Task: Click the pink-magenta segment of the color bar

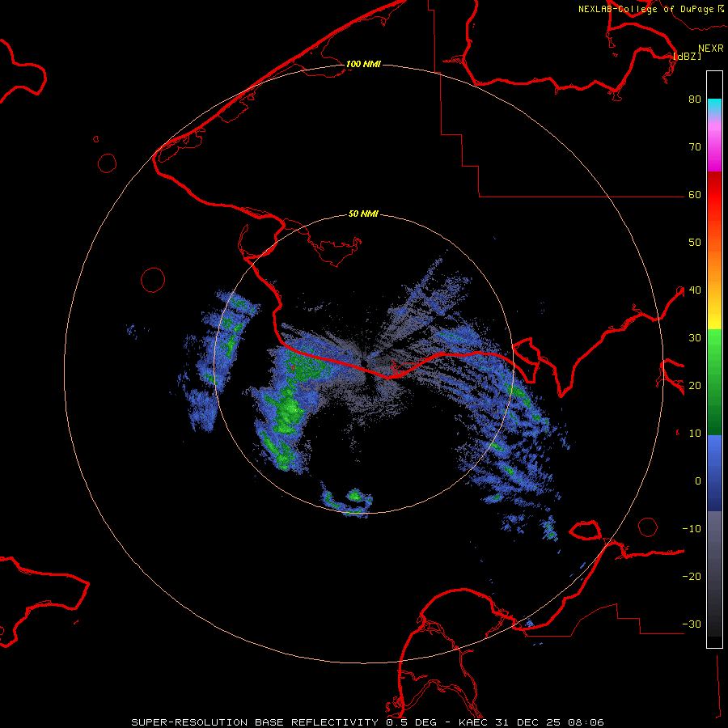Action: 714,144
